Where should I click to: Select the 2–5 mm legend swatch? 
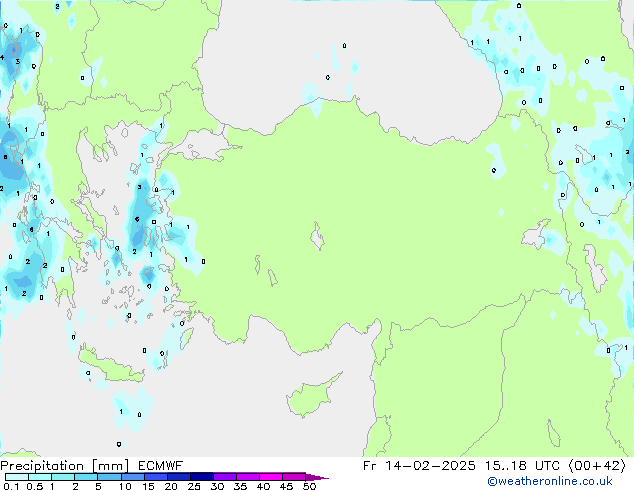tap(86, 477)
